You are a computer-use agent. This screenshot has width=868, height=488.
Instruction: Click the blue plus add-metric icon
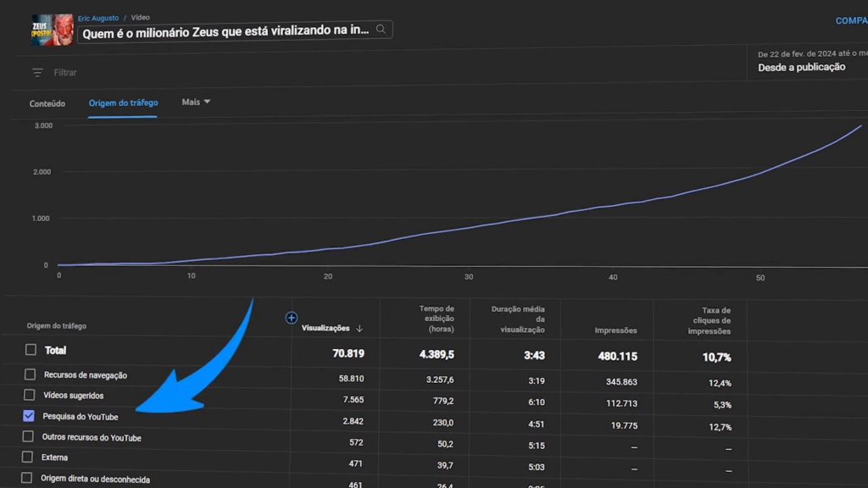[292, 318]
